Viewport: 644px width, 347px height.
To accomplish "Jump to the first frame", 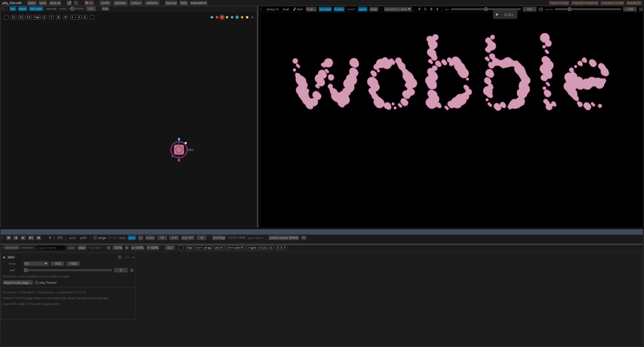I will coord(8,238).
